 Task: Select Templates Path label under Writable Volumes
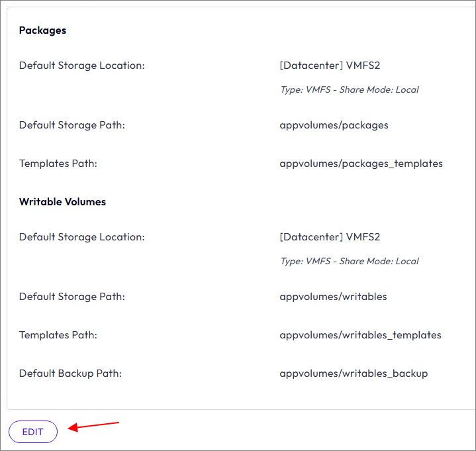pos(58,335)
